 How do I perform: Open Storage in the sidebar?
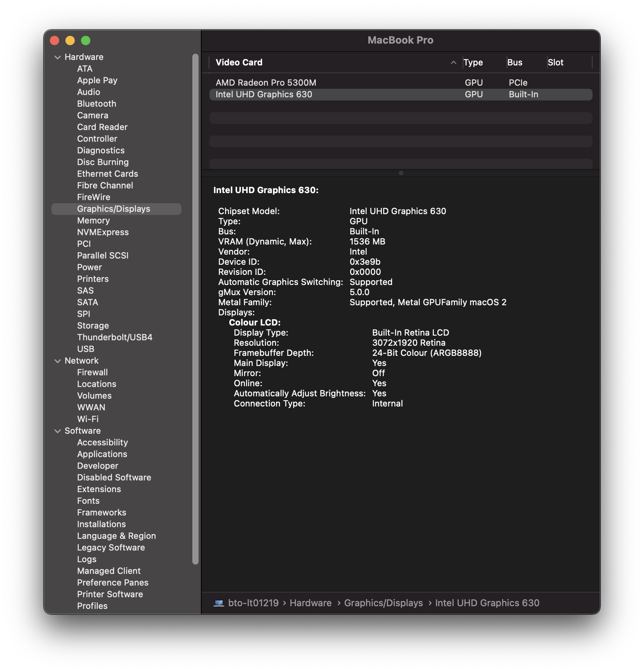tap(93, 326)
